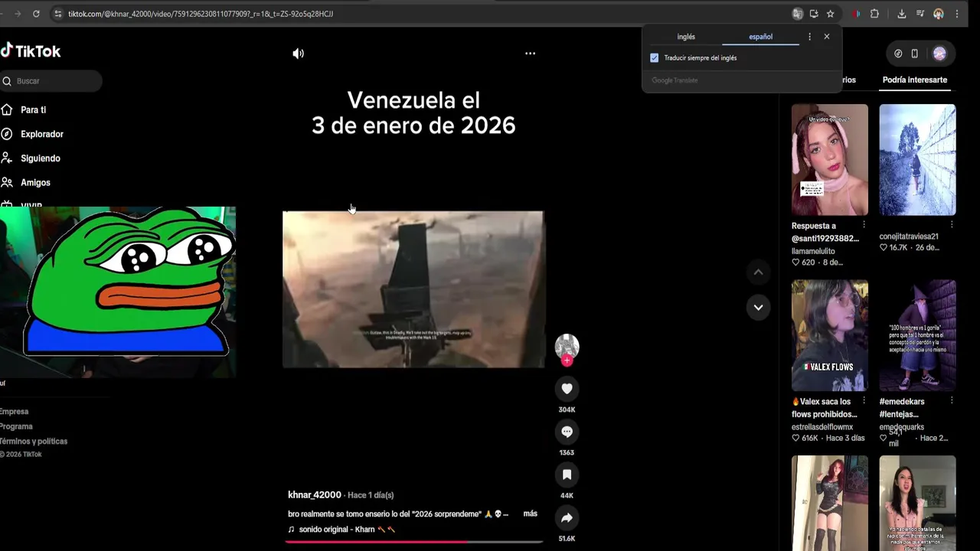Follow khnar_42000 with the red plus badge

click(x=567, y=360)
